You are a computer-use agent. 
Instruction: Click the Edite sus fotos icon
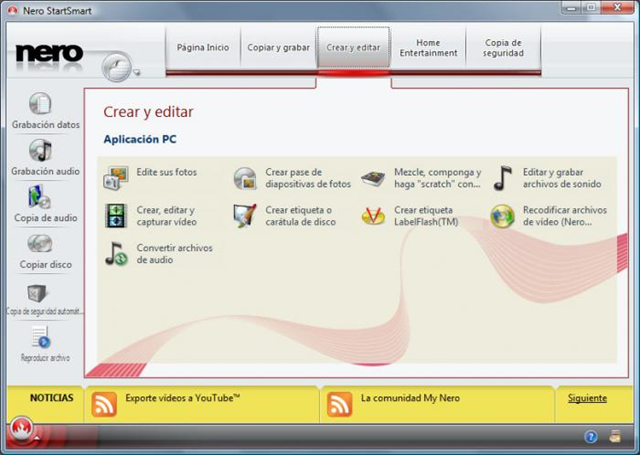116,178
